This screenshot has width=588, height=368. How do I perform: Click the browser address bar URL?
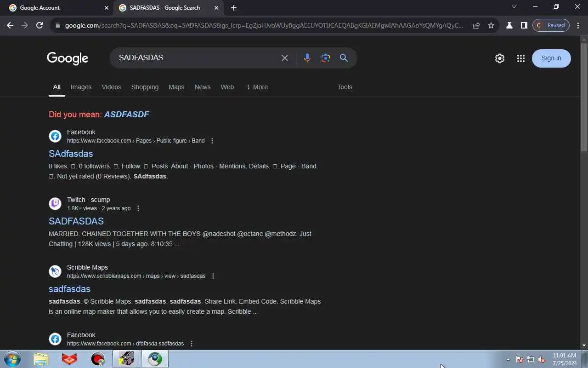coord(264,26)
